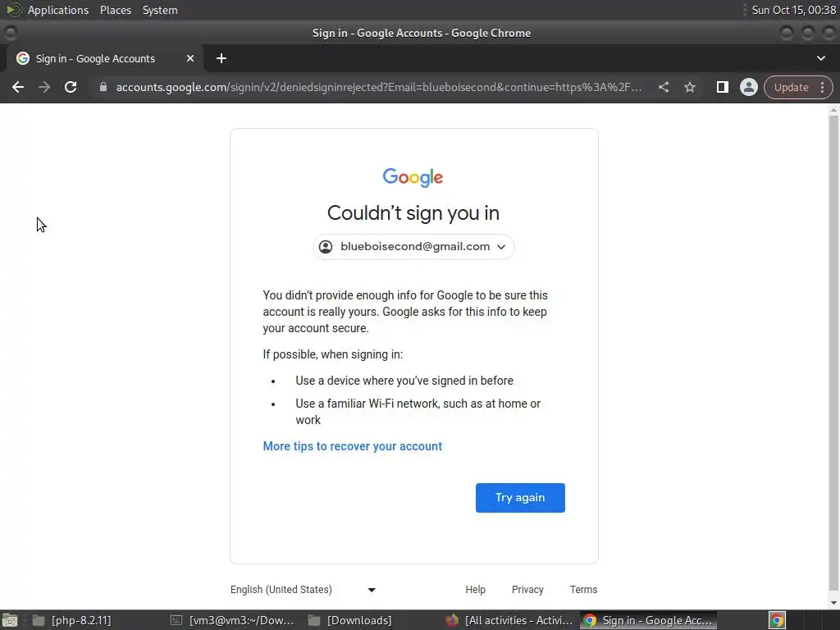840x630 pixels.
Task: Click the show desktop icon in taskbar
Action: tap(10, 620)
